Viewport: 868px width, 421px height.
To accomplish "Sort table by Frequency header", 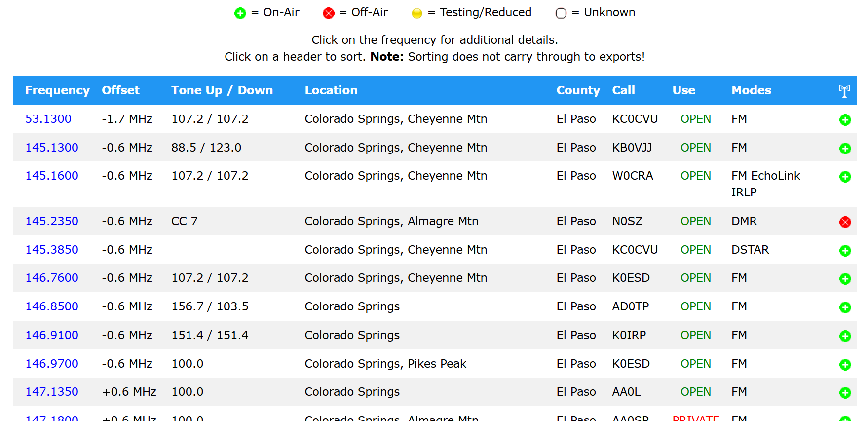I will 57,90.
